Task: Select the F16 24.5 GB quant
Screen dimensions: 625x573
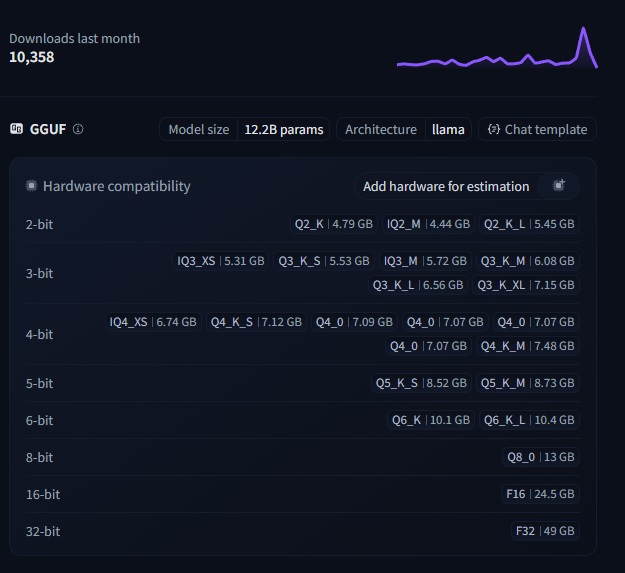Action: coord(540,494)
